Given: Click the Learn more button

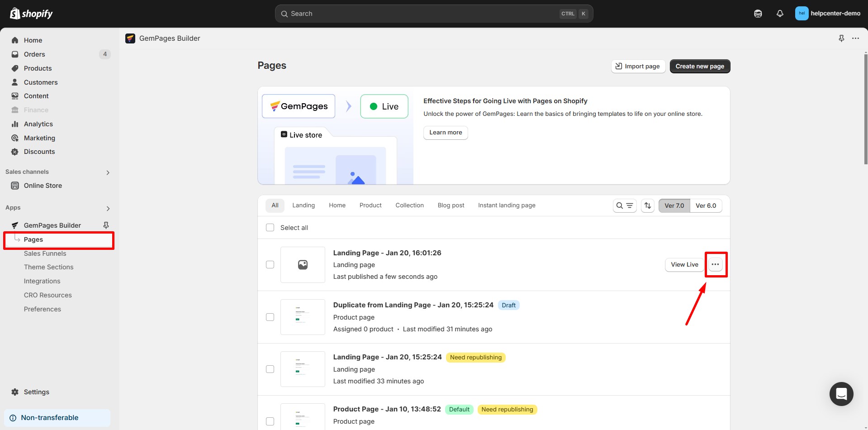Looking at the screenshot, I should [445, 133].
